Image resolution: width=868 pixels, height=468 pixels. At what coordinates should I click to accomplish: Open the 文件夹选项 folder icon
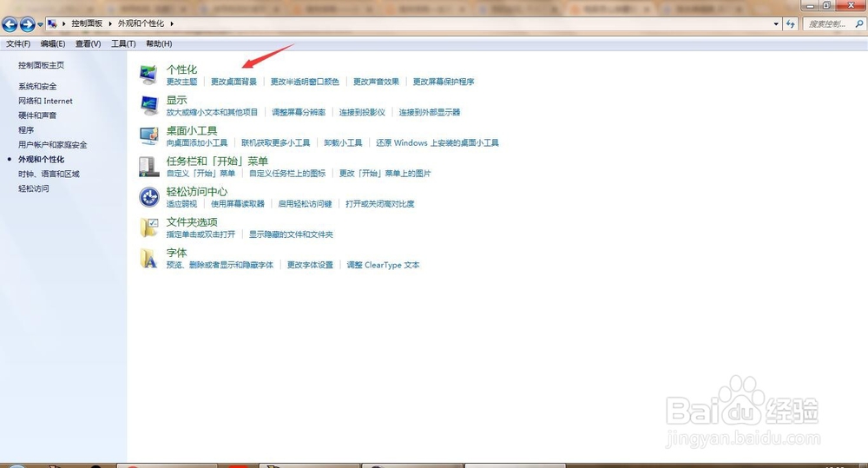pyautogui.click(x=148, y=227)
